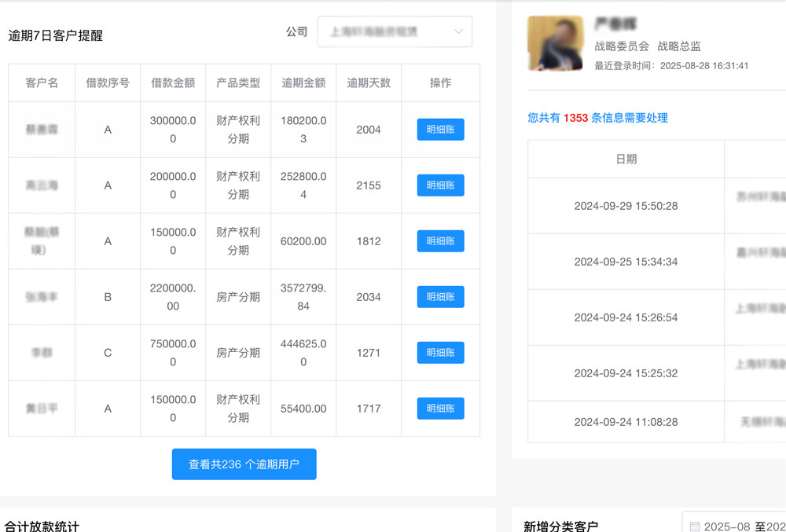Open 明细账 for the 2004 overdue days row
The image size is (786, 532).
coord(440,130)
